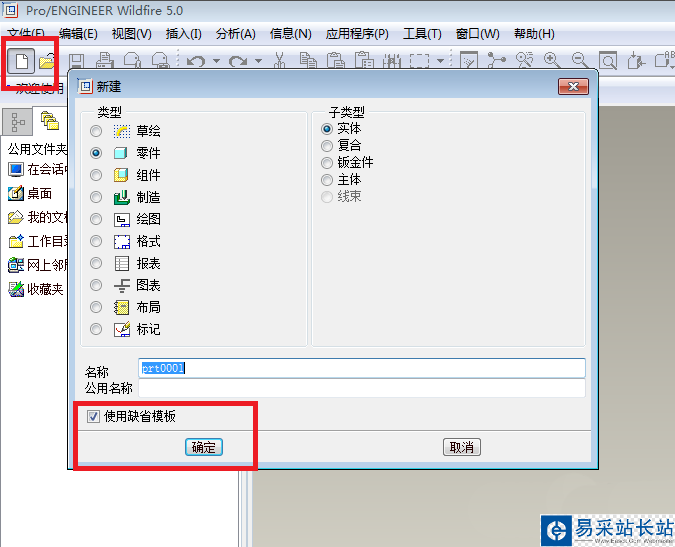
Task: Open the 工作目录 folder entry
Action: (38, 241)
